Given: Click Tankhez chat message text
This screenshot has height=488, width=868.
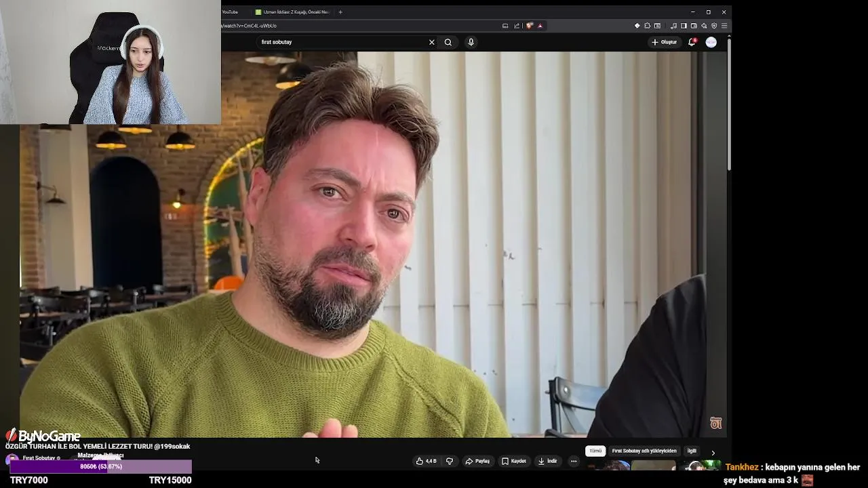Looking at the screenshot, I should coord(792,473).
